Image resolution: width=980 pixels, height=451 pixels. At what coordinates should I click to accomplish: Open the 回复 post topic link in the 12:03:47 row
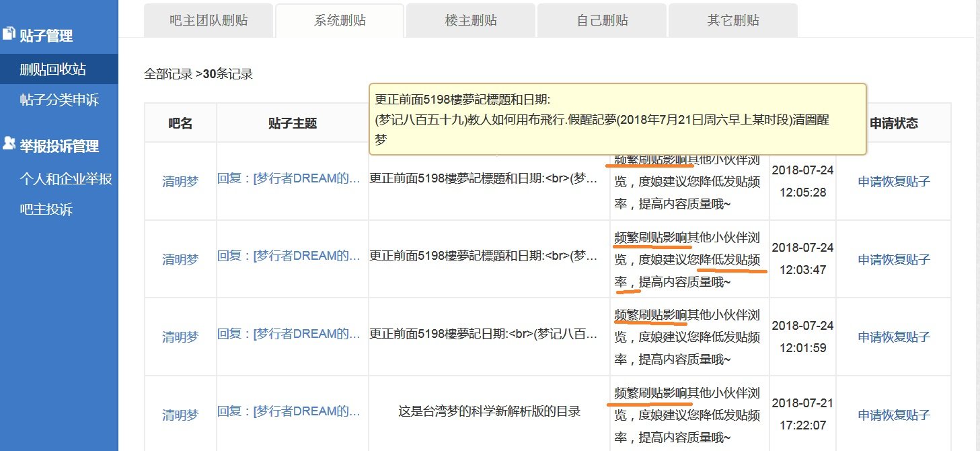click(289, 256)
